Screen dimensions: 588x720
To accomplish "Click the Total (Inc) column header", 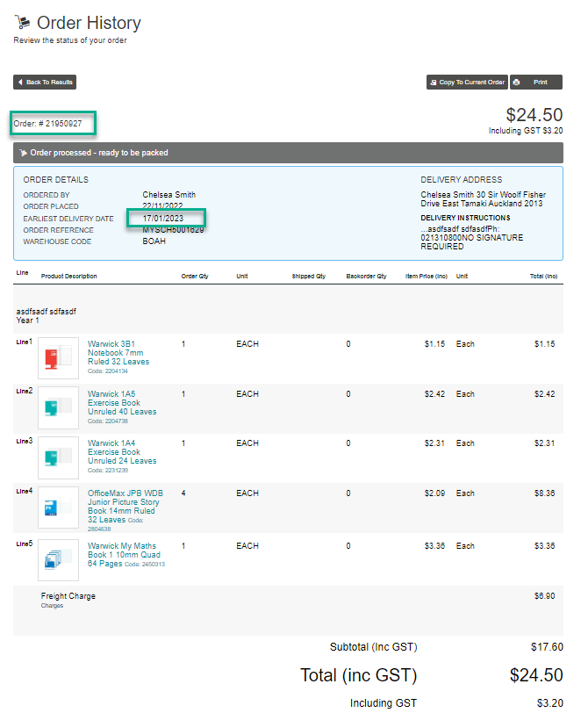I will coord(544,276).
